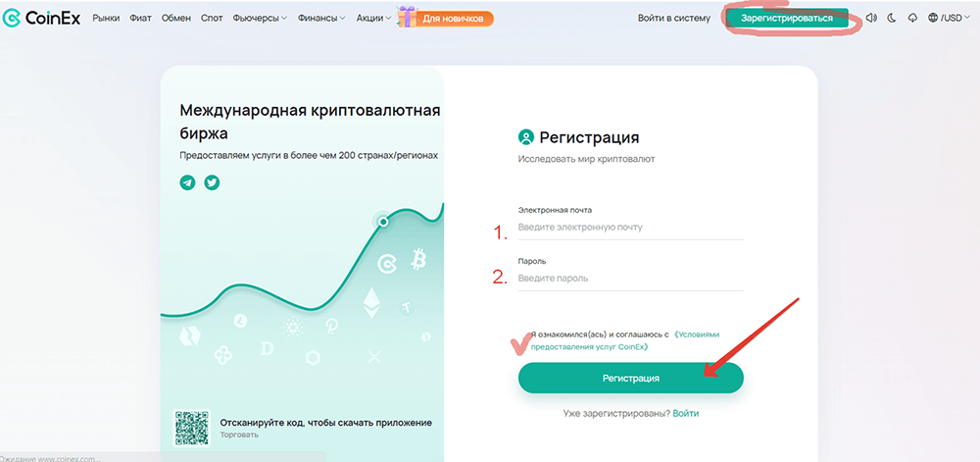Click the Ожидание www.coinex.com status text
The height and width of the screenshot is (462, 980).
click(x=50, y=458)
